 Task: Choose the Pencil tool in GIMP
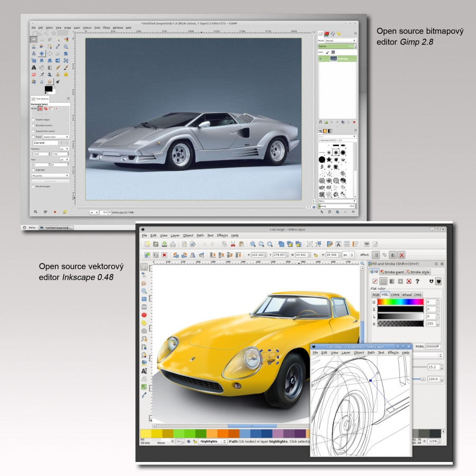point(58,67)
